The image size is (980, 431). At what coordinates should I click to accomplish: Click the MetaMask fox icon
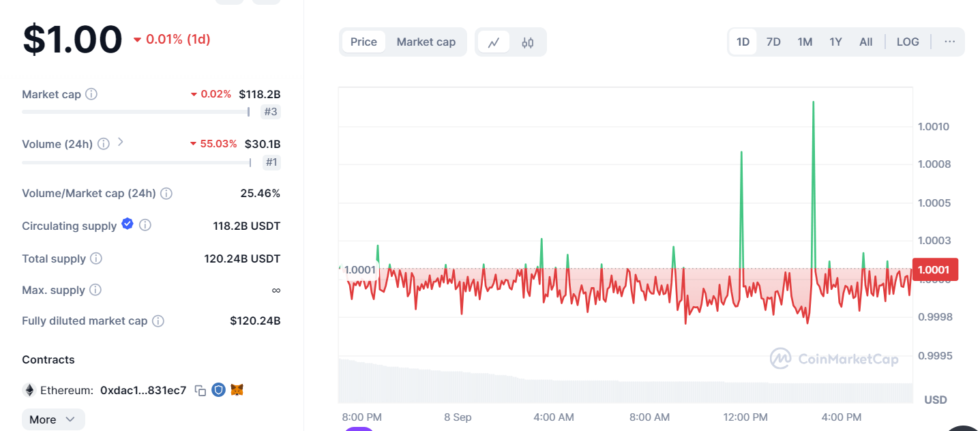click(237, 390)
